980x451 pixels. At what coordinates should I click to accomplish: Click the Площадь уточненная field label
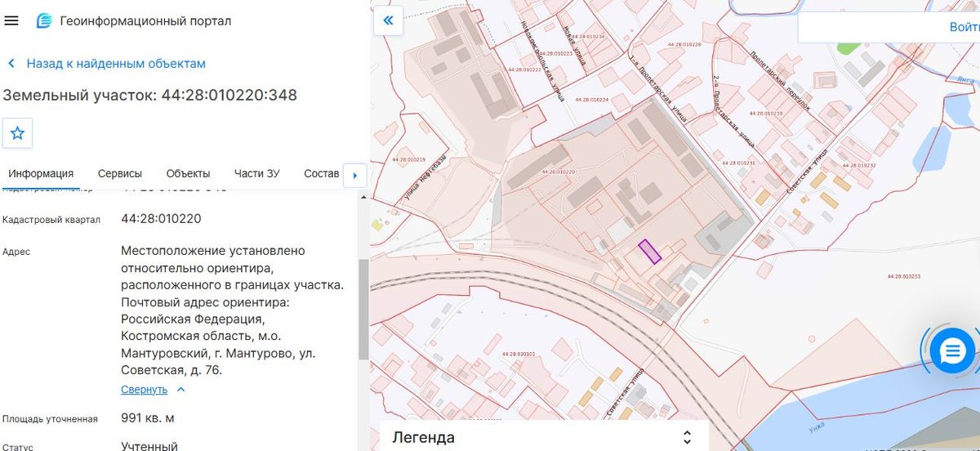(x=50, y=419)
